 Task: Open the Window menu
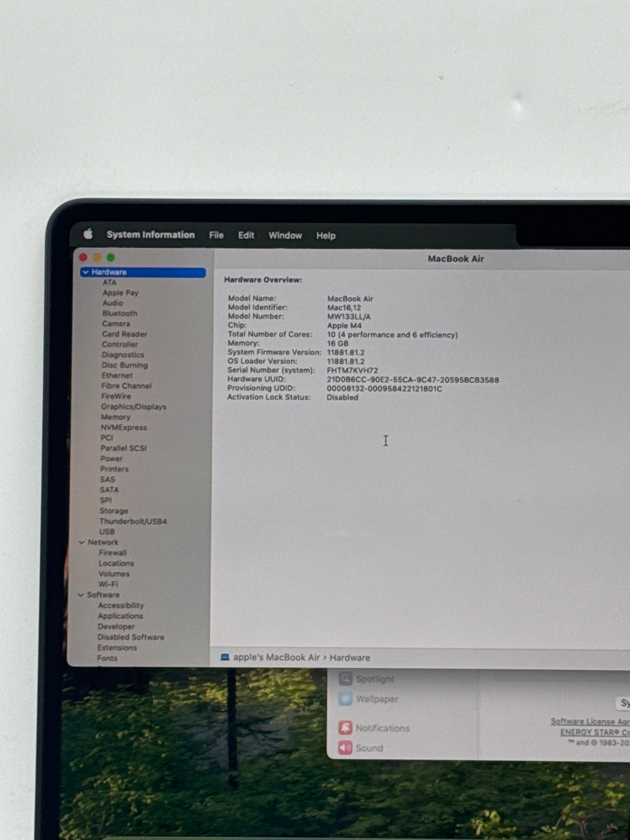coord(285,235)
